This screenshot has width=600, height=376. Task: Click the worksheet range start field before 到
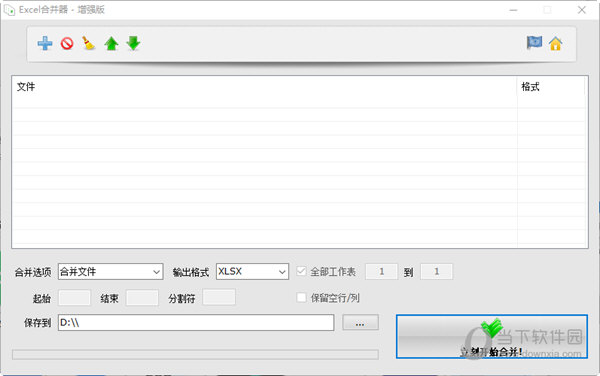pyautogui.click(x=382, y=272)
